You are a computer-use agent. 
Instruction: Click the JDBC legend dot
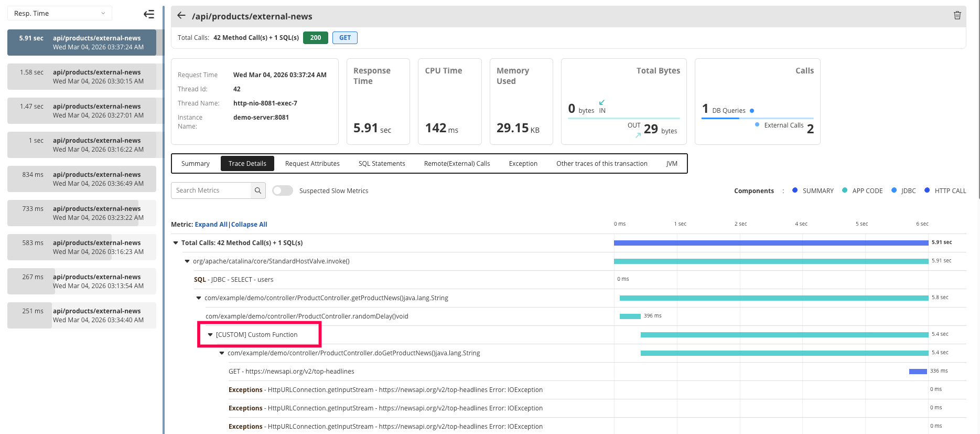[894, 190]
